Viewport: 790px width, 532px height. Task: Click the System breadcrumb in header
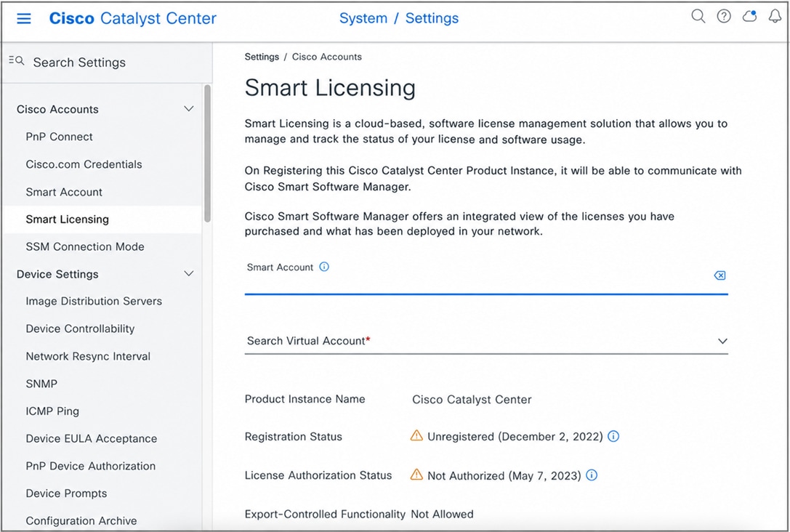pyautogui.click(x=363, y=18)
